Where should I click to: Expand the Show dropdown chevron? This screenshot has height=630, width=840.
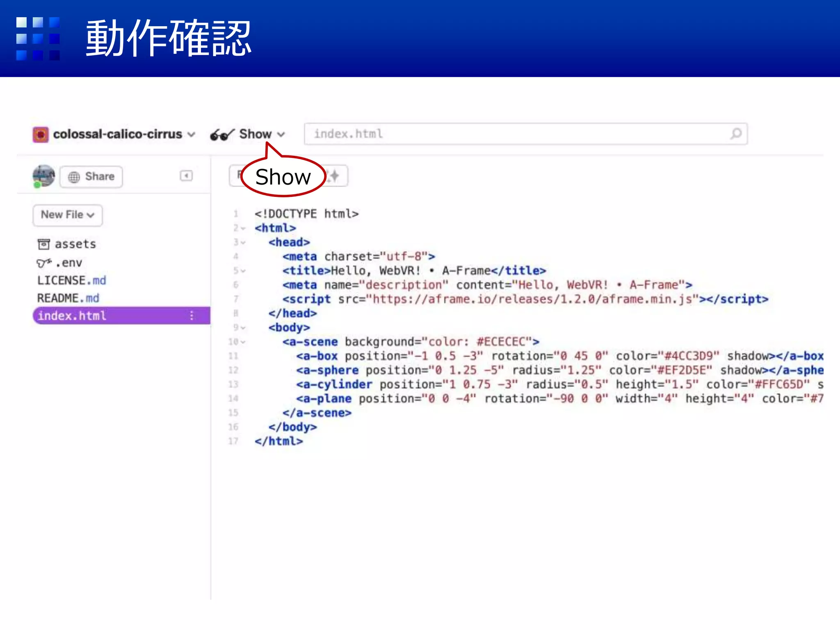point(281,135)
